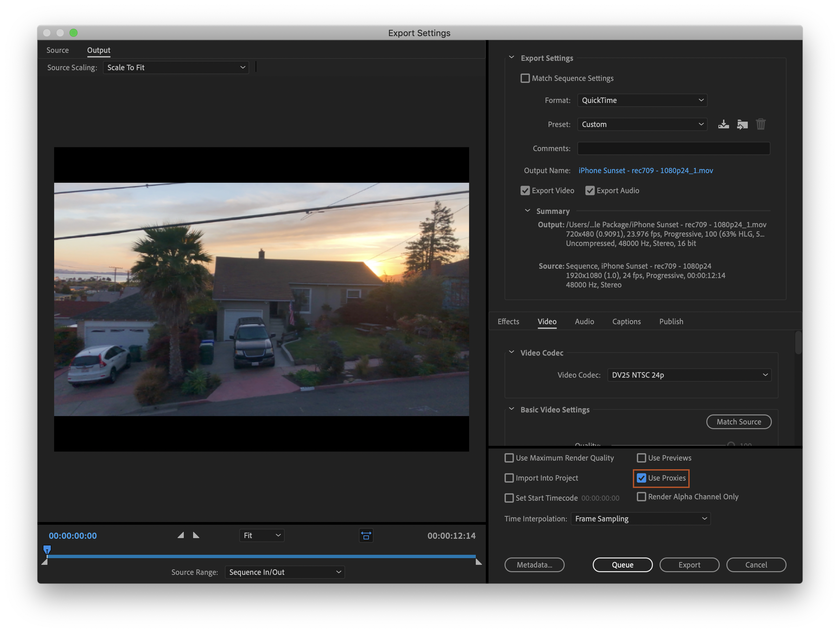This screenshot has height=633, width=840.
Task: Click the set Out point marker icon
Action: point(196,535)
